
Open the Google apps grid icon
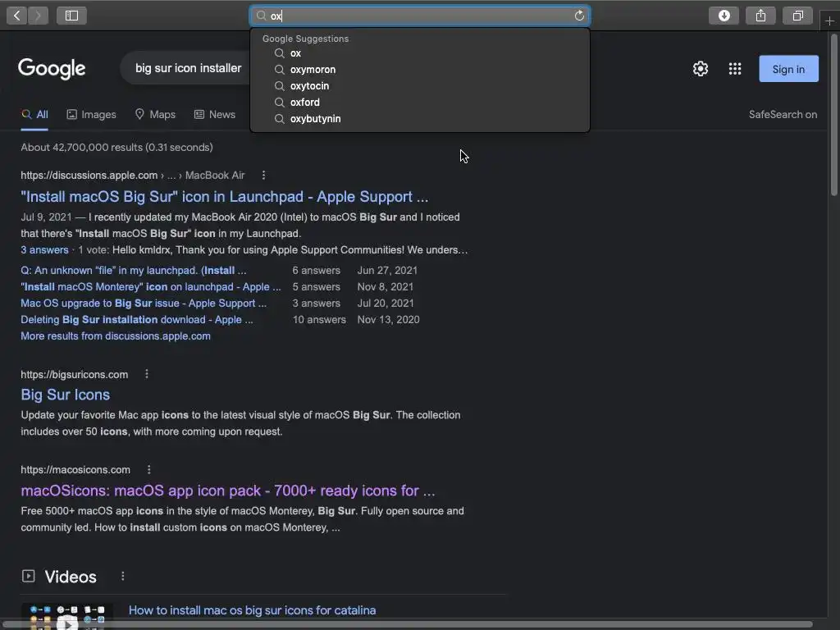point(735,69)
